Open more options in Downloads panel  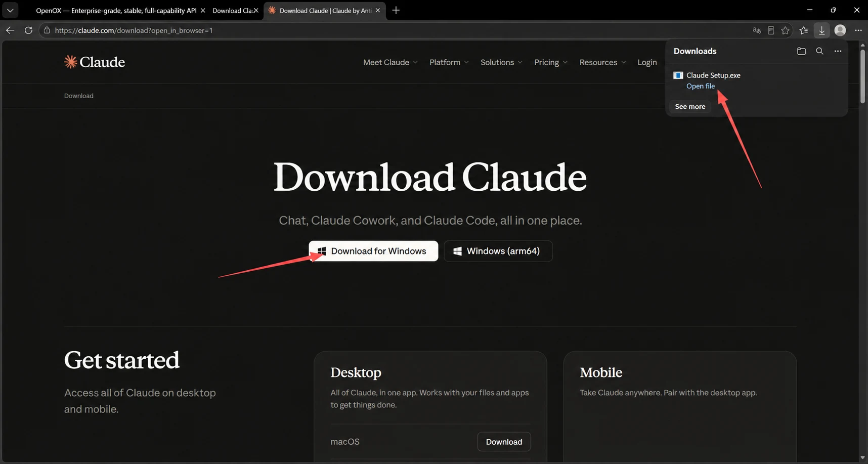[x=838, y=51]
